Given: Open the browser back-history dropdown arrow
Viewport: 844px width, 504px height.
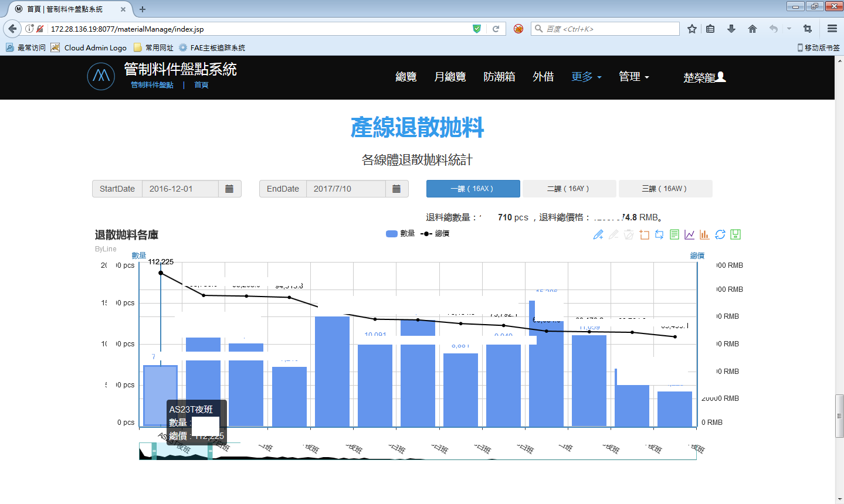Looking at the screenshot, I should tap(789, 29).
